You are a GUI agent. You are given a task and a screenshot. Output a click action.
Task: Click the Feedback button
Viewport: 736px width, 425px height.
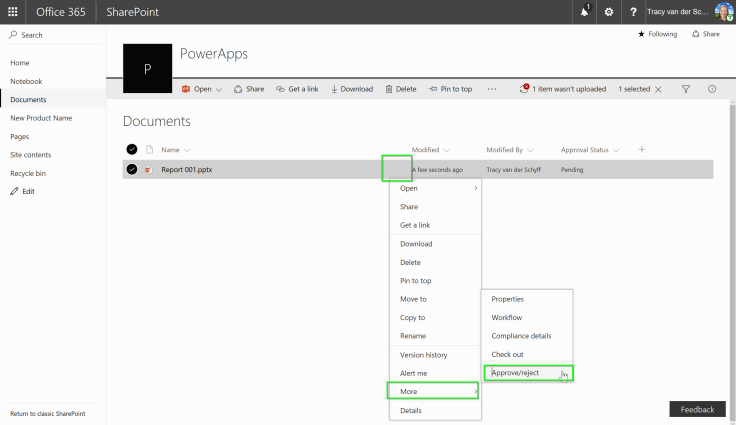tap(697, 409)
